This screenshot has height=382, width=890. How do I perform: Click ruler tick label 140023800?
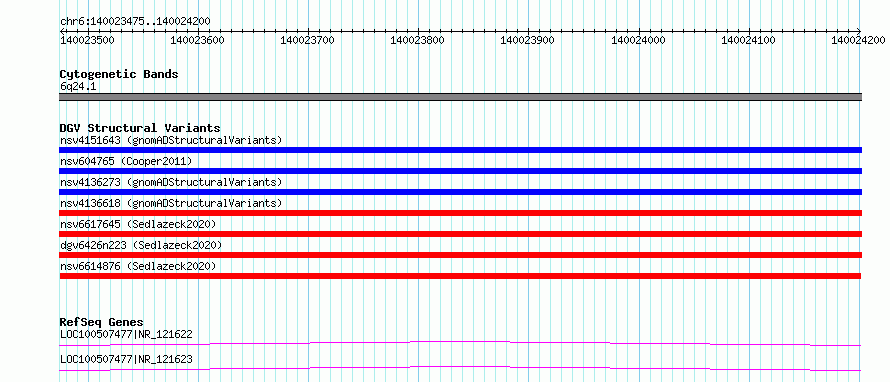click(418, 40)
